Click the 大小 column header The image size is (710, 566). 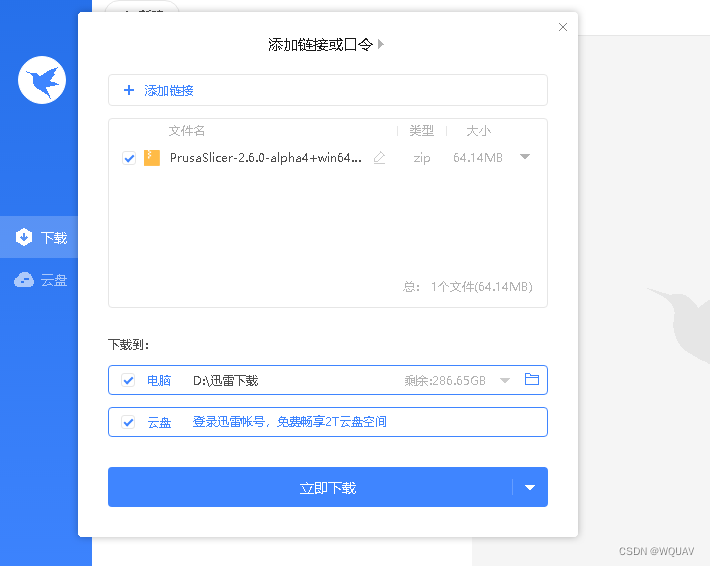click(479, 131)
